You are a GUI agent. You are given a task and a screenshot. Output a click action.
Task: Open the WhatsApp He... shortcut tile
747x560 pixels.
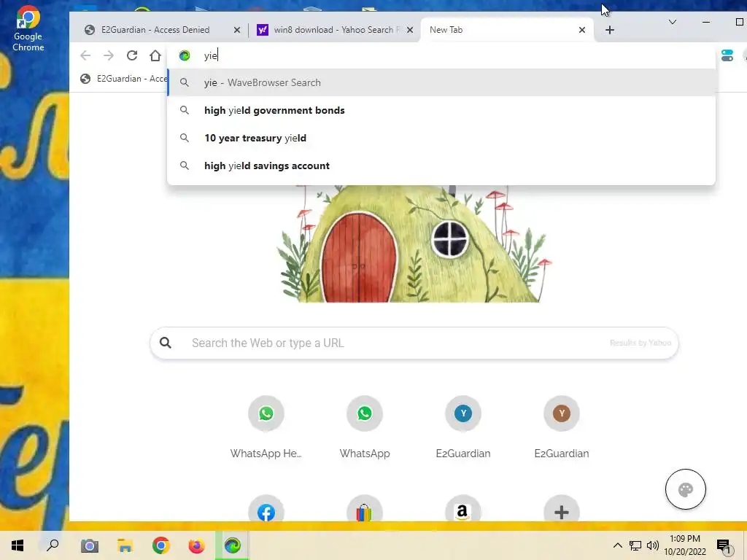click(266, 427)
